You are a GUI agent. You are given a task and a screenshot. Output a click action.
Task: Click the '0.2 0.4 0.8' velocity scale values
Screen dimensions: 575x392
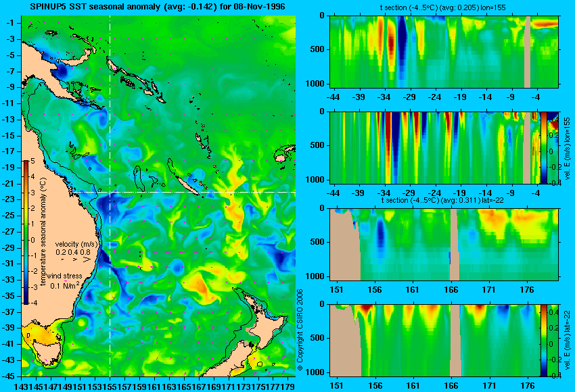(73, 252)
